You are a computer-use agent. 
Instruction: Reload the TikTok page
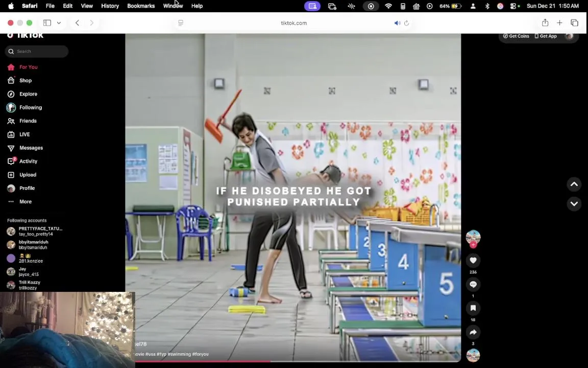tap(406, 23)
